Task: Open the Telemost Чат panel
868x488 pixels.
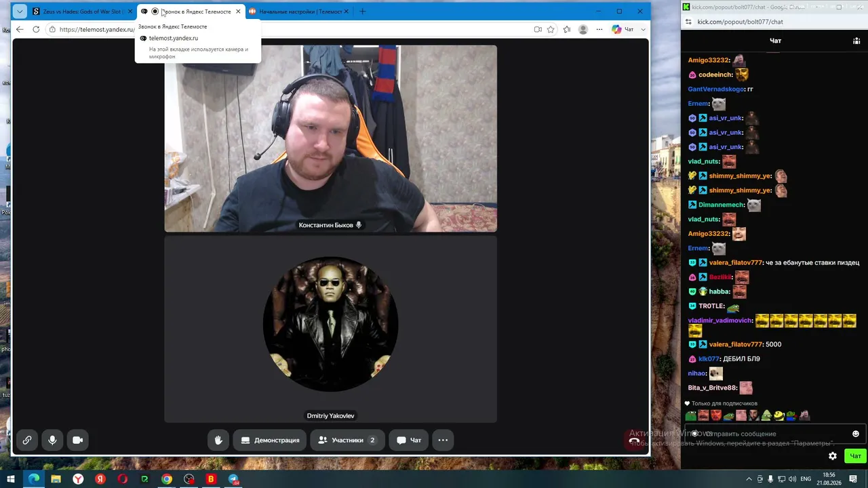Action: coord(409,440)
